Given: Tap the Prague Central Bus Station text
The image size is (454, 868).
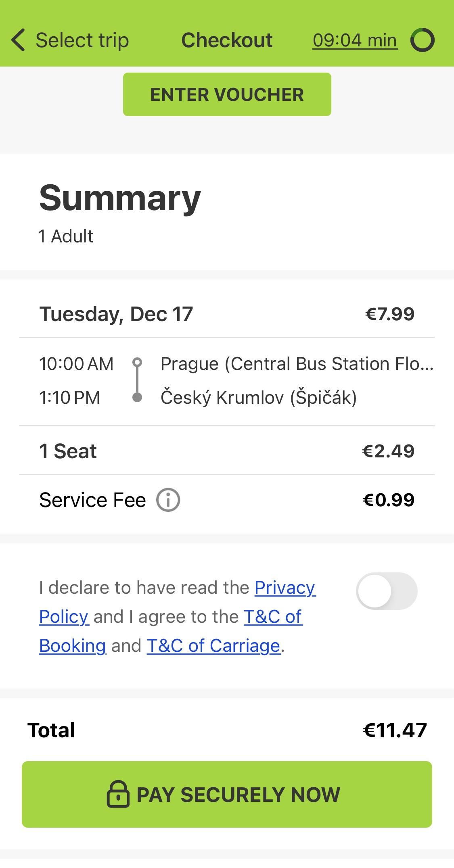Looking at the screenshot, I should 297,364.
